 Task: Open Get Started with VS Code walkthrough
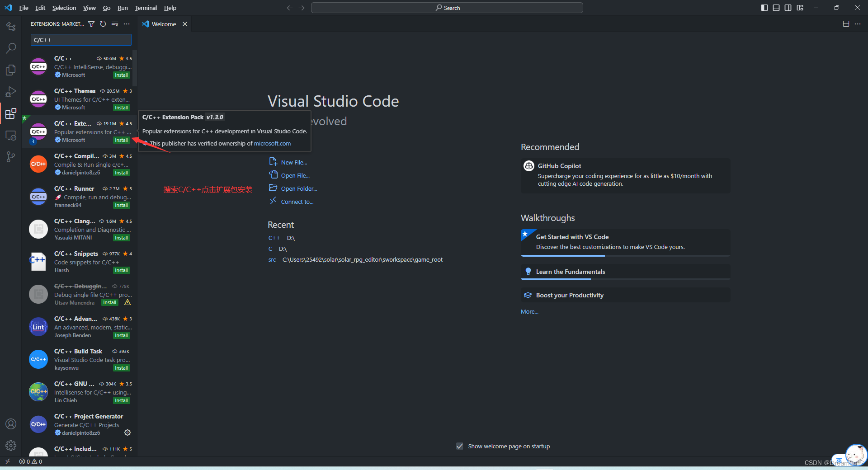tap(625, 242)
